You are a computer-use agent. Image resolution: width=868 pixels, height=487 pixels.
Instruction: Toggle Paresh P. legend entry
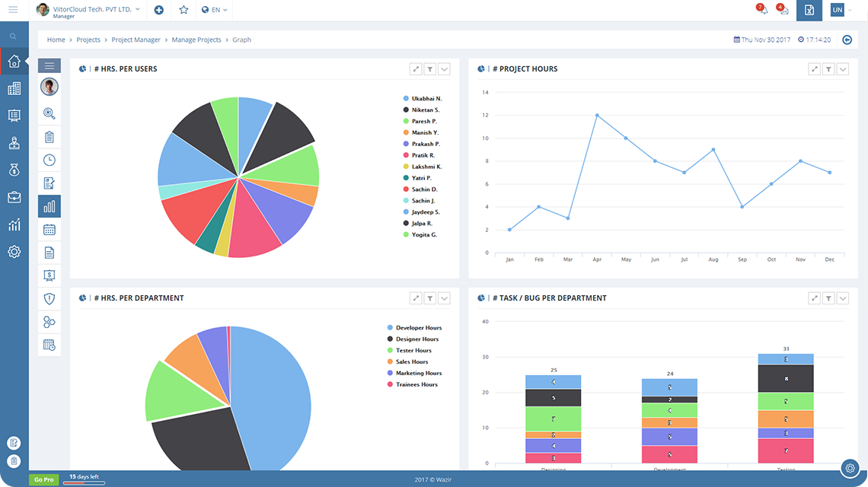coord(420,121)
